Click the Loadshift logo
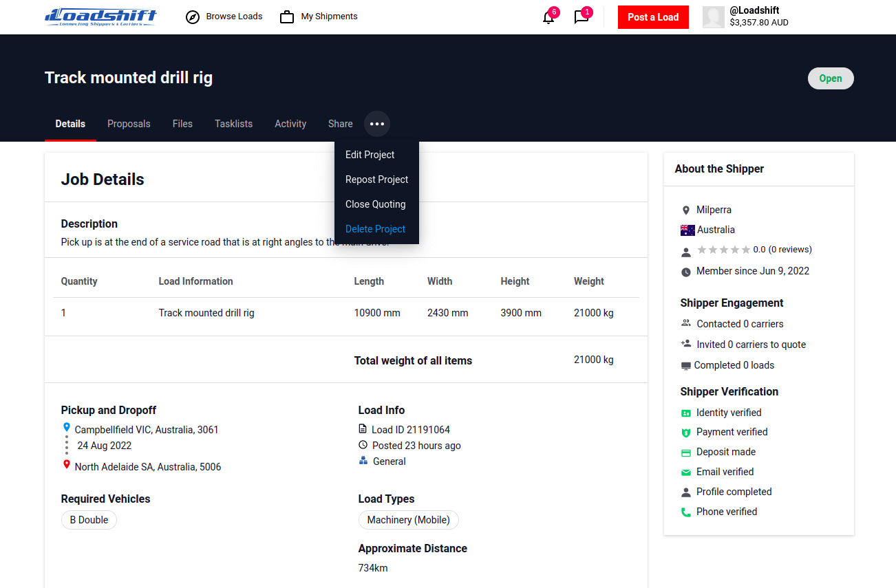The image size is (896, 588). (100, 16)
